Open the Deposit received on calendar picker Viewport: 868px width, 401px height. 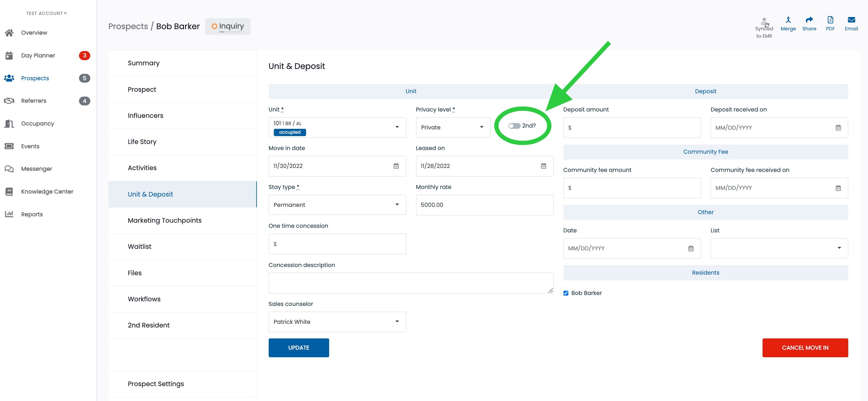[x=838, y=128]
